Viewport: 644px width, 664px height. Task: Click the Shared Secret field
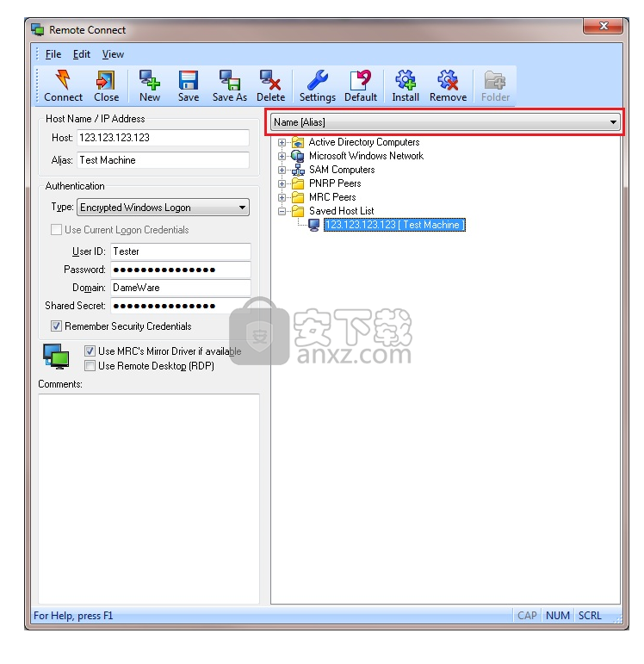pos(181,306)
